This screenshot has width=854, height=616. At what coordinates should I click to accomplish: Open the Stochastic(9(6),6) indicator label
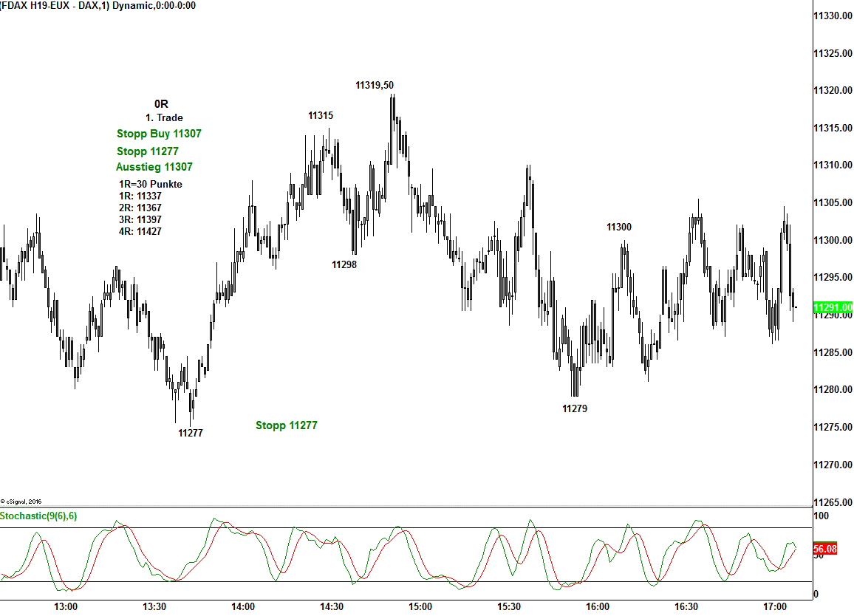point(38,516)
